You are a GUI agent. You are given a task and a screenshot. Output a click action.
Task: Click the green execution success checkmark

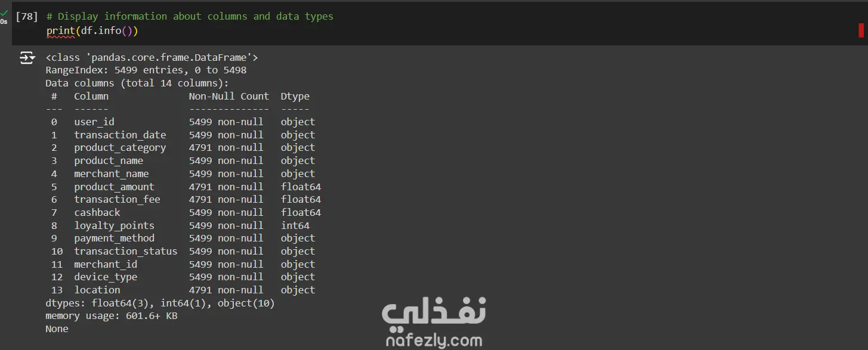tap(4, 13)
